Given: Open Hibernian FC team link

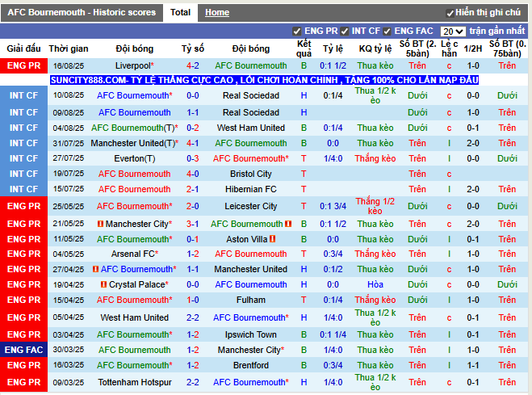Looking at the screenshot, I should click(x=251, y=189).
